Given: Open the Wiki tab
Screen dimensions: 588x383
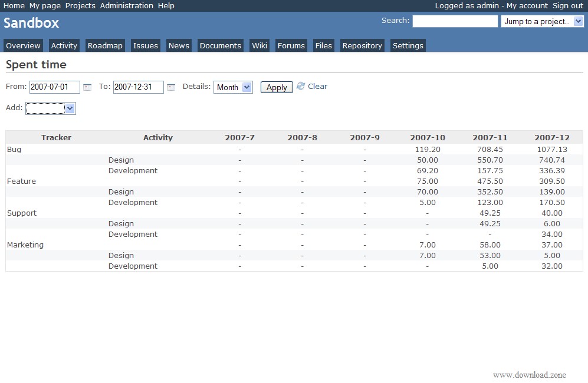Looking at the screenshot, I should (259, 45).
